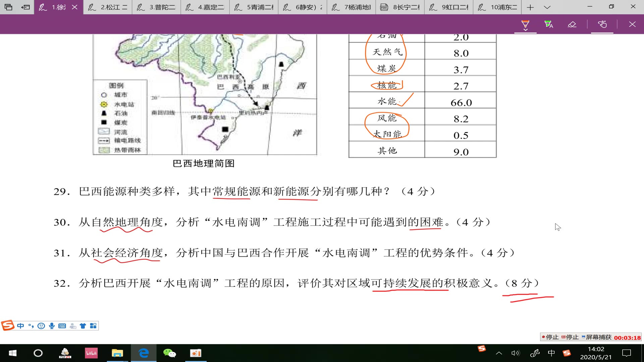Start Sogou voice input microphone
The height and width of the screenshot is (362, 644).
(x=52, y=326)
